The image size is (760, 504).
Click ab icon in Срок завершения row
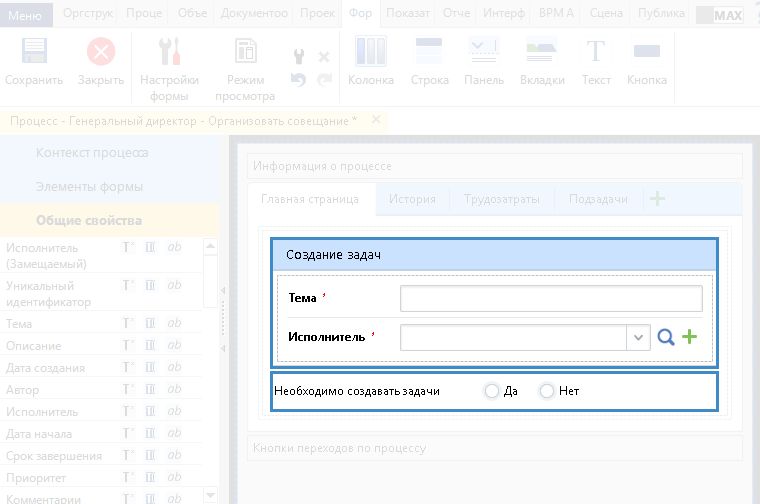[174, 455]
